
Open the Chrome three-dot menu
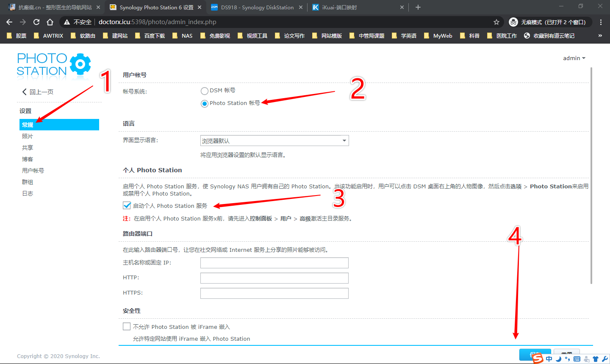[x=601, y=22]
